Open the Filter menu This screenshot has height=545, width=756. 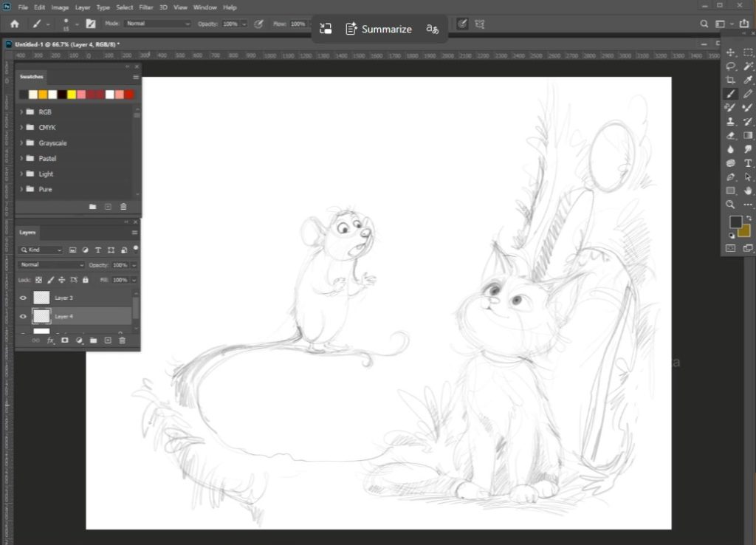147,8
